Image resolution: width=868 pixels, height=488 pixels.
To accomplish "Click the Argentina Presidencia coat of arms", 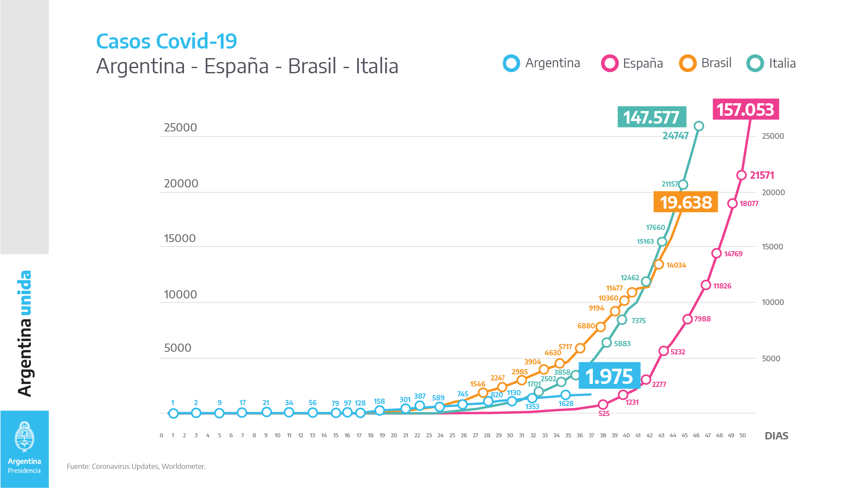I will tap(24, 437).
